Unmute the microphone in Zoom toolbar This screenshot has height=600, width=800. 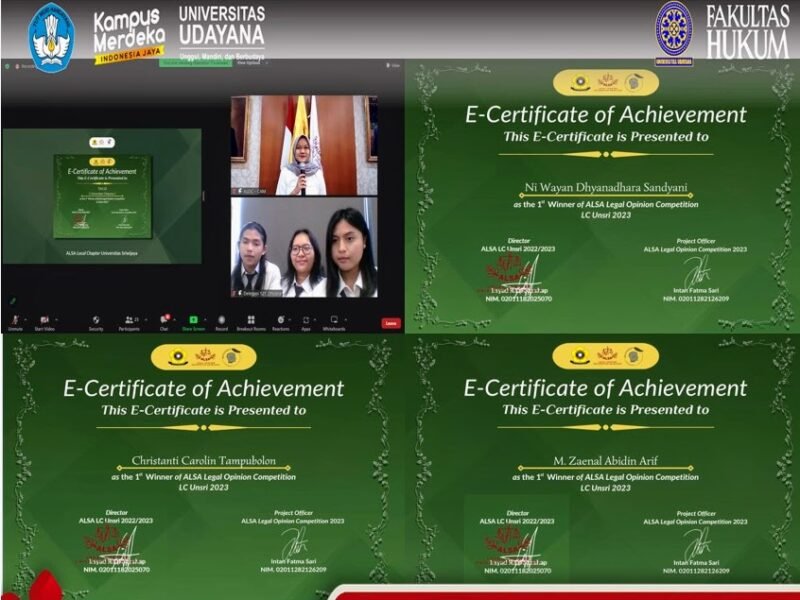pos(15,321)
